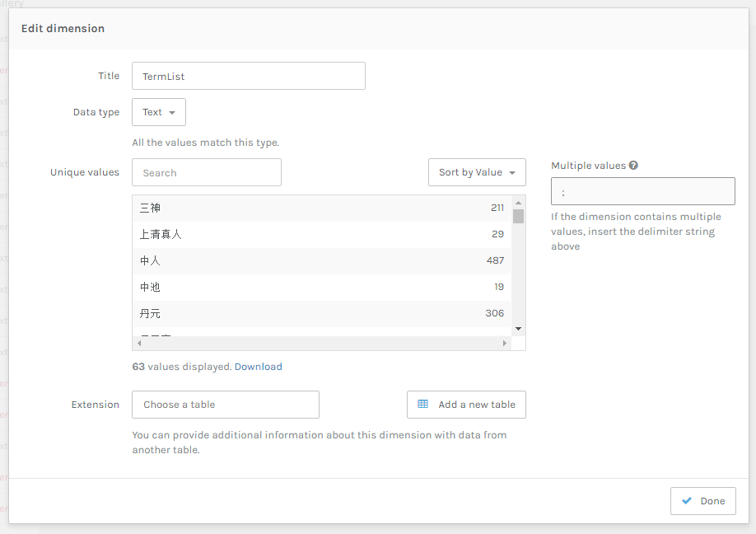
Task: Select the 三神 value row
Action: [x=321, y=208]
